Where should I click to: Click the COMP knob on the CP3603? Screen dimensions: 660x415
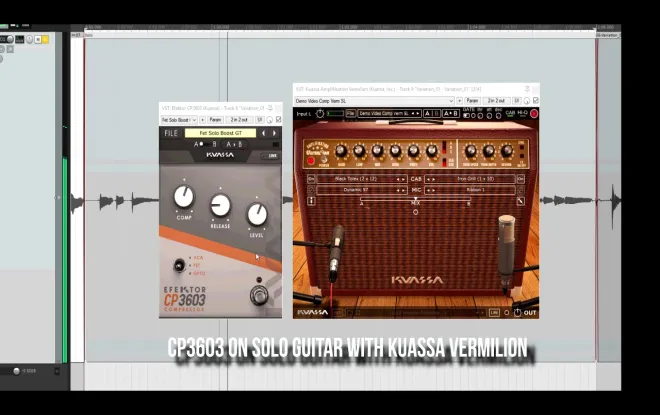pyautogui.click(x=184, y=197)
